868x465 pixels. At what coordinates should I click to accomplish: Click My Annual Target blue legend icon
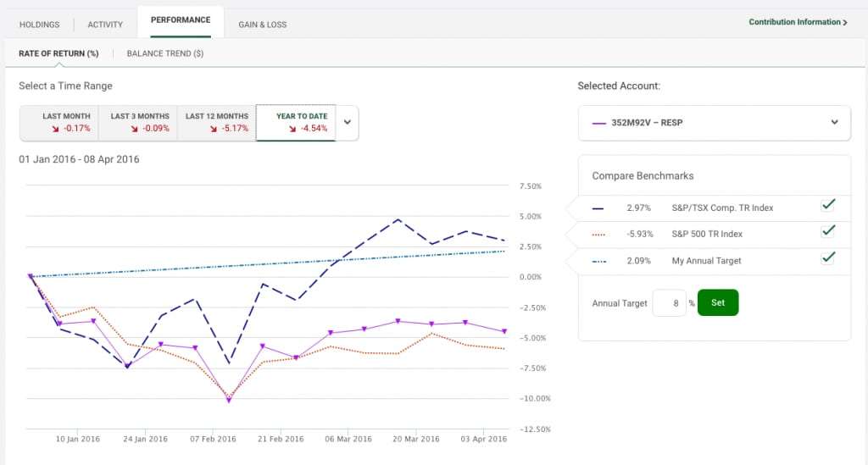(599, 261)
